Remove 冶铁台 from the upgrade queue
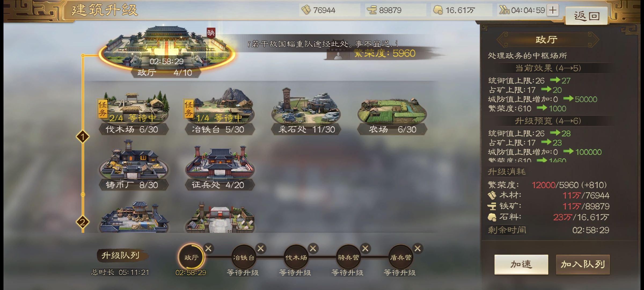The image size is (644, 290). (261, 248)
